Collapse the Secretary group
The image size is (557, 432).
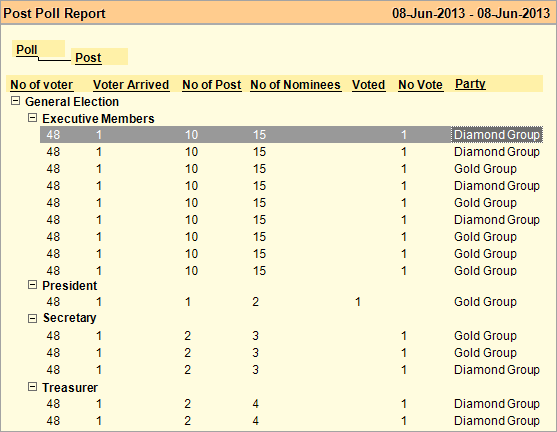click(32, 318)
